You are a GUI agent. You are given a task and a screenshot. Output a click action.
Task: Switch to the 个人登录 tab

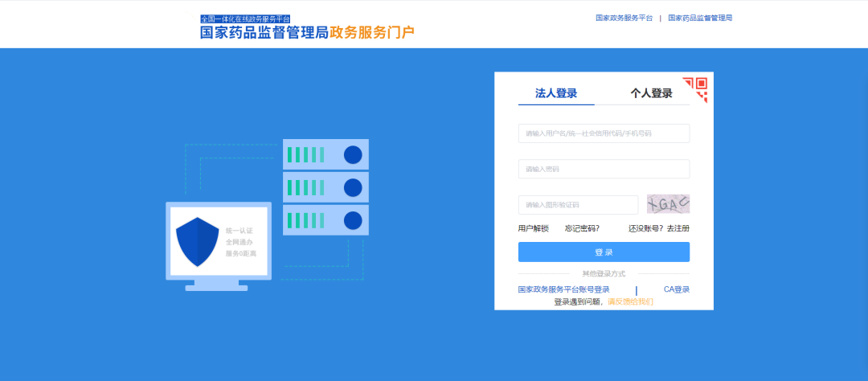pyautogui.click(x=651, y=93)
